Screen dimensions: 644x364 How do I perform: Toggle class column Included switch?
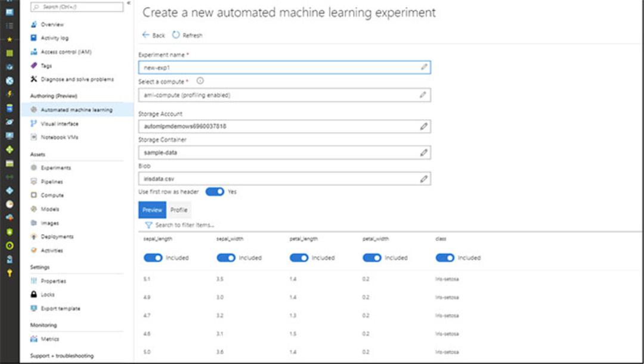[x=445, y=258]
